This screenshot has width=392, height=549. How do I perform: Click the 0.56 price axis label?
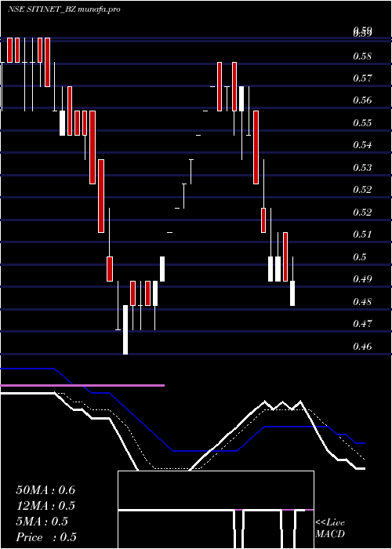pyautogui.click(x=362, y=101)
